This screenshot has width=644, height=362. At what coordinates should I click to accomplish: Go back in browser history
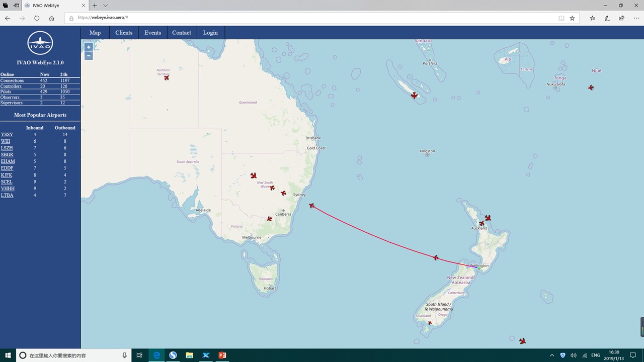click(x=8, y=18)
